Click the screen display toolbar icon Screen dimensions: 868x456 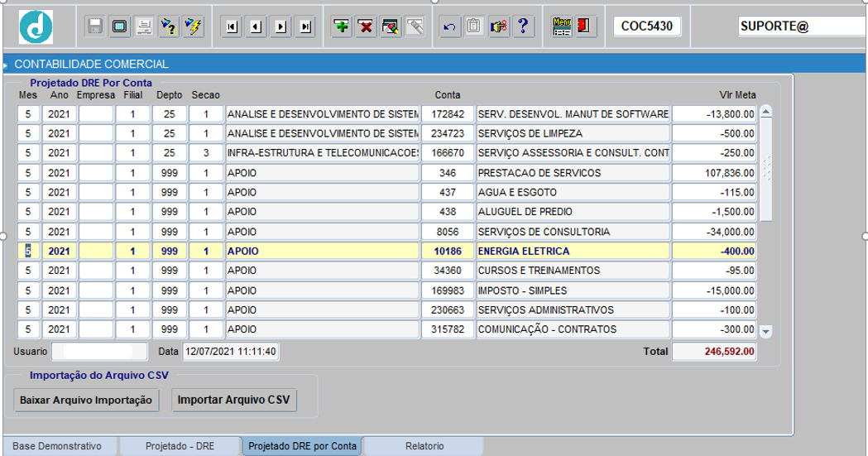click(x=120, y=26)
